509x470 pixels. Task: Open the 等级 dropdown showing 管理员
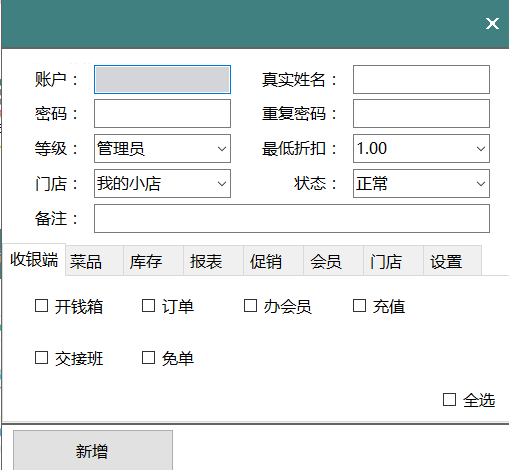pos(162,149)
